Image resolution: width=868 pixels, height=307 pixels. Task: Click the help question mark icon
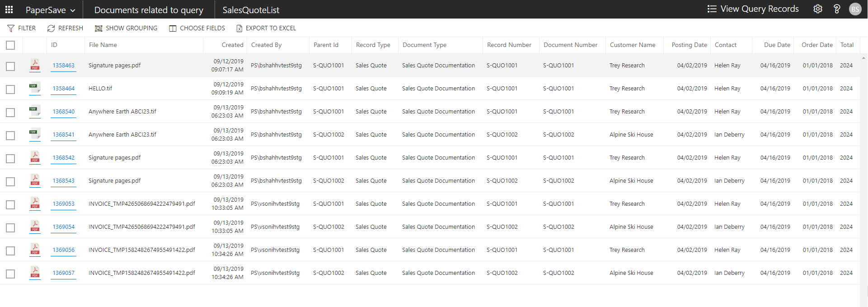point(836,9)
